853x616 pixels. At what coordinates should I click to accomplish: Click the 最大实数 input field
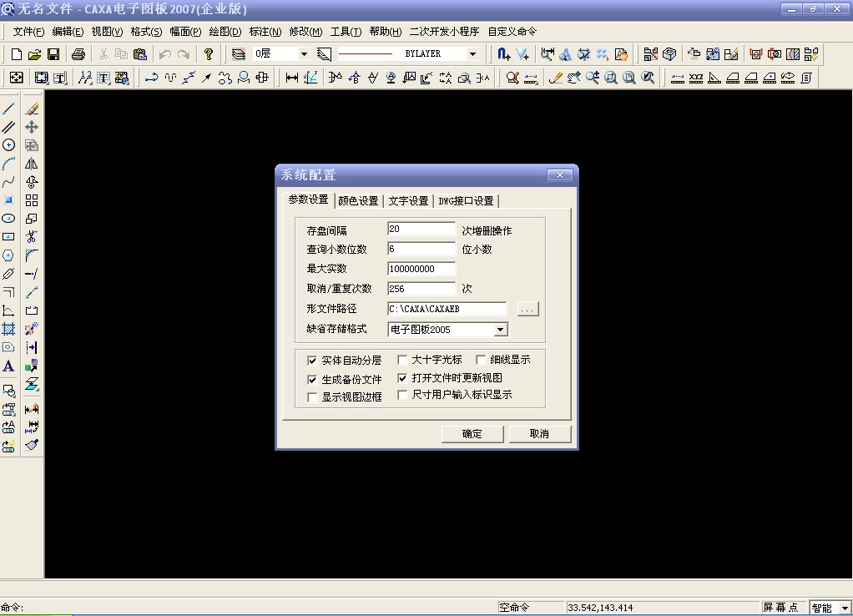pyautogui.click(x=421, y=269)
